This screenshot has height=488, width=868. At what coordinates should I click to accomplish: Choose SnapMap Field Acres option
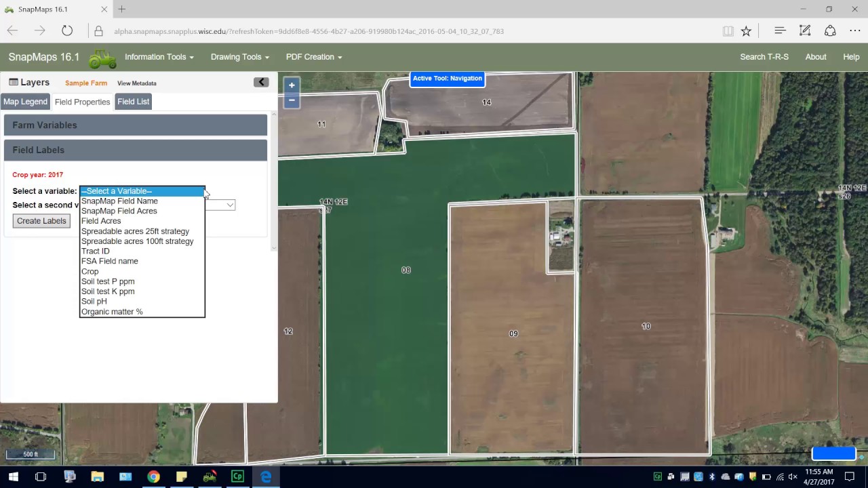[x=142, y=211]
